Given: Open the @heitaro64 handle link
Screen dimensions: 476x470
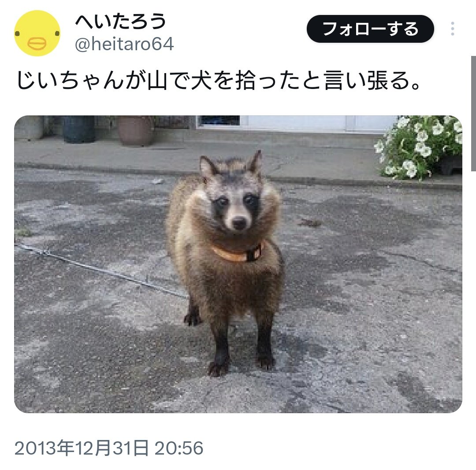Looking at the screenshot, I should point(124,44).
